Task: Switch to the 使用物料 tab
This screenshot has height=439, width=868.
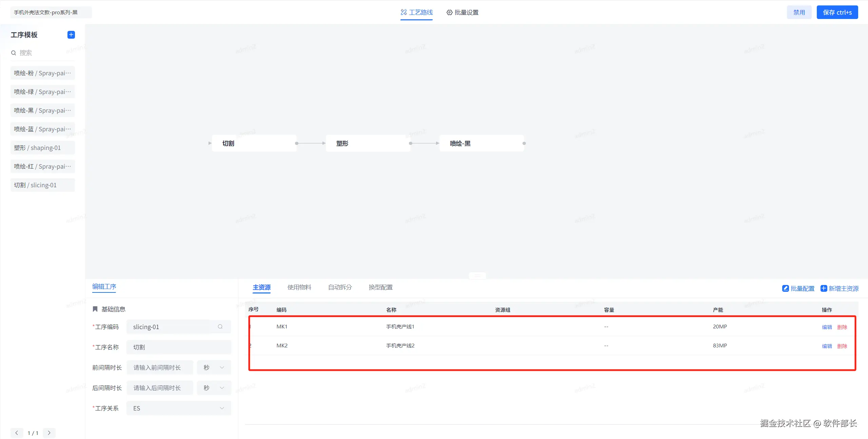Action: click(x=299, y=287)
